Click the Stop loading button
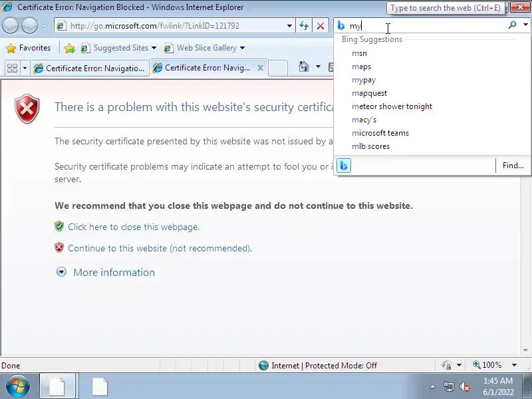The image size is (532, 399). (321, 26)
